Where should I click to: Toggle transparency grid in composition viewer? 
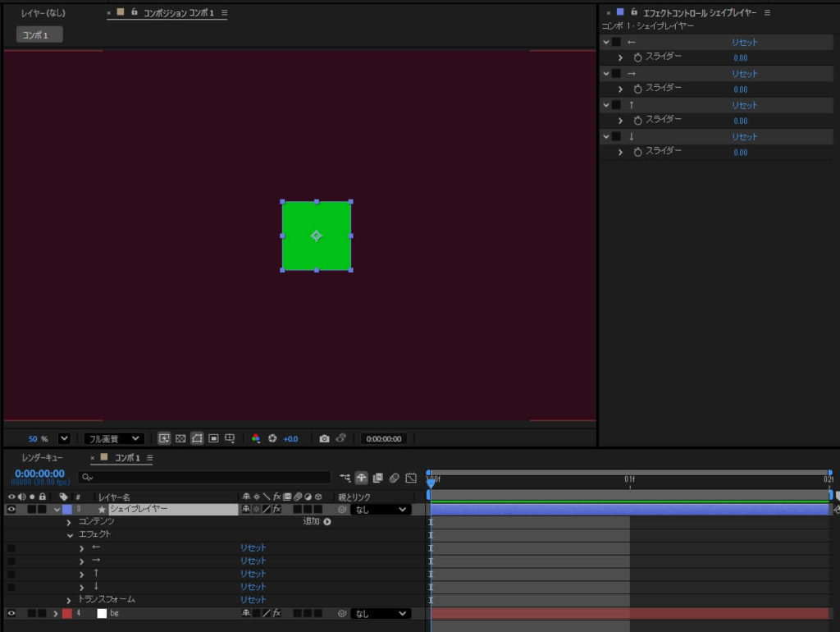180,438
